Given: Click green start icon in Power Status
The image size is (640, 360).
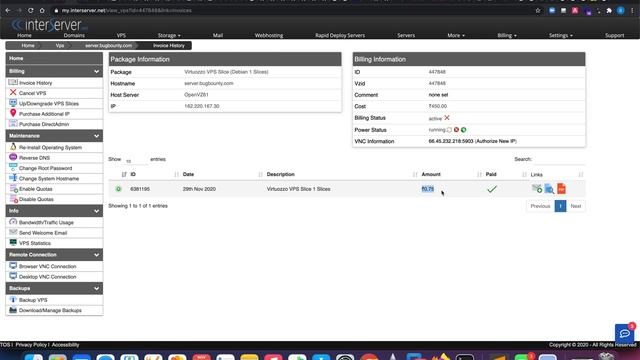Looking at the screenshot, I should [464, 130].
